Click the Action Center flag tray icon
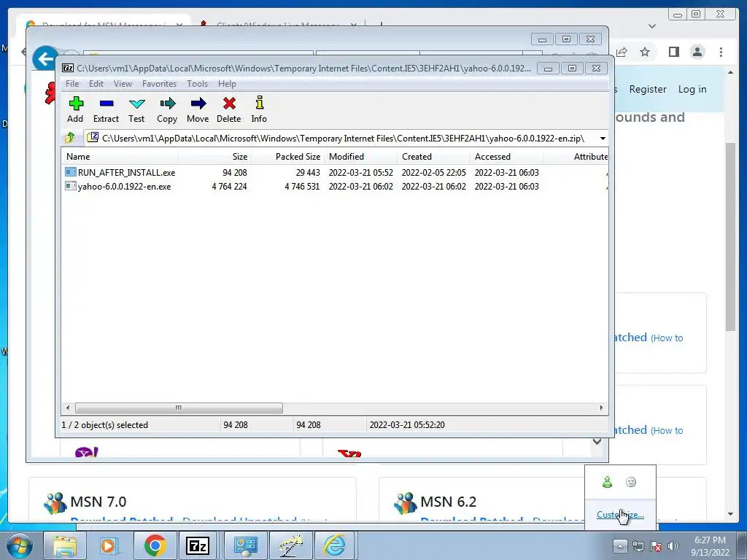The width and height of the screenshot is (747, 560). 656,546
